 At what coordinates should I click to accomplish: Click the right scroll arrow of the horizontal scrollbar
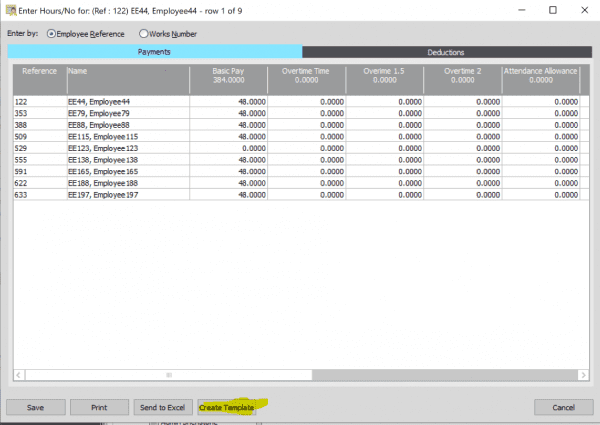[583, 375]
